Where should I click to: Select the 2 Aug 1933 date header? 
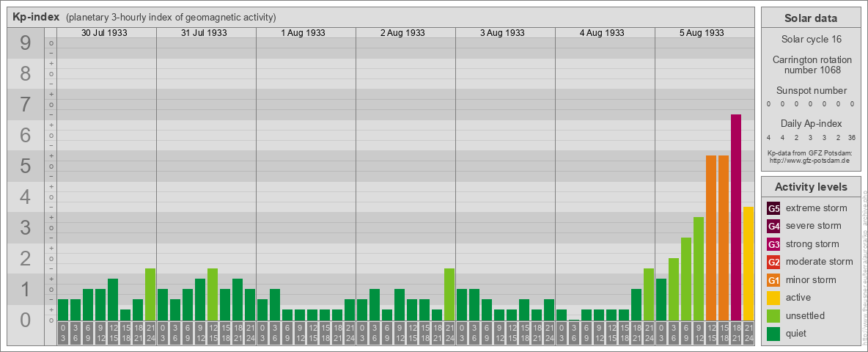point(403,33)
